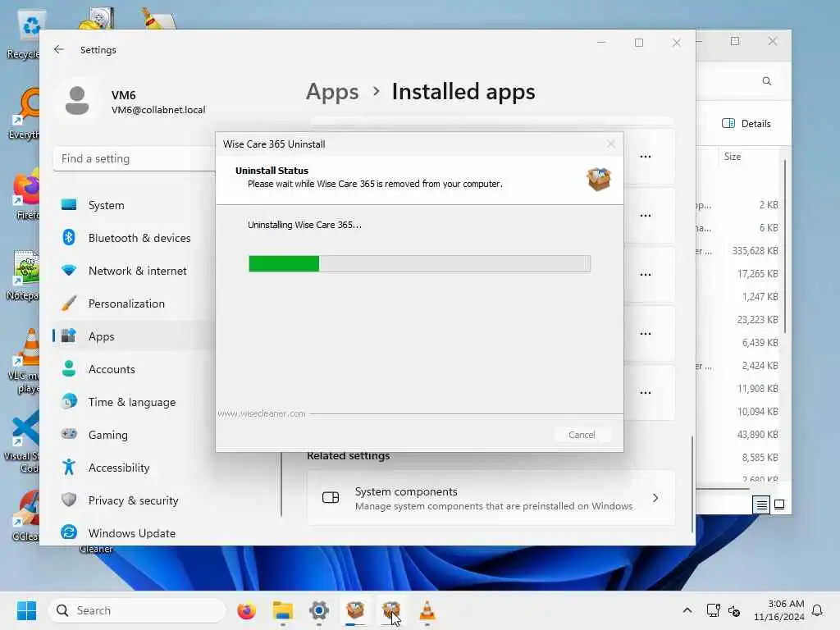Click the search icon in Explorer window
The height and width of the screenshot is (630, 840).
pyautogui.click(x=767, y=81)
